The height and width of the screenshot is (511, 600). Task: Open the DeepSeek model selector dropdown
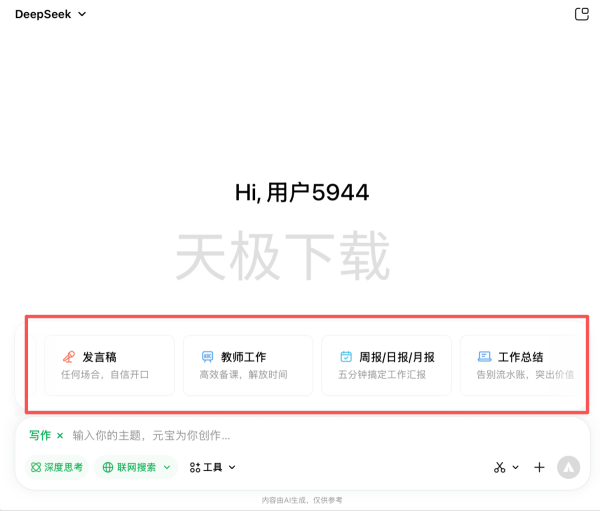click(50, 14)
